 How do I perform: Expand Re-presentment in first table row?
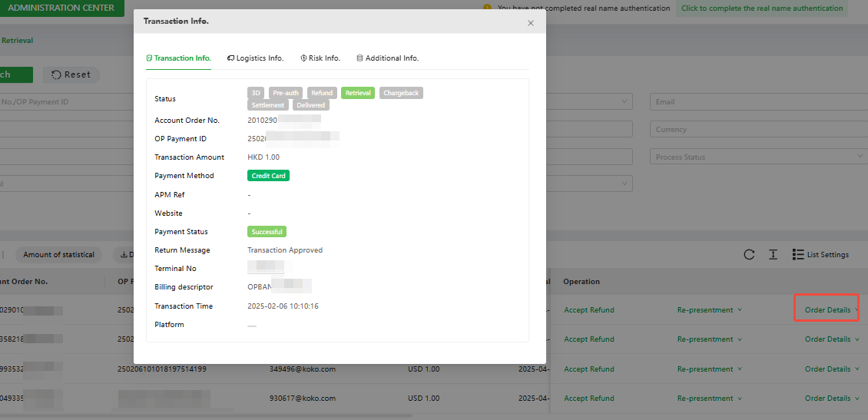(709, 310)
